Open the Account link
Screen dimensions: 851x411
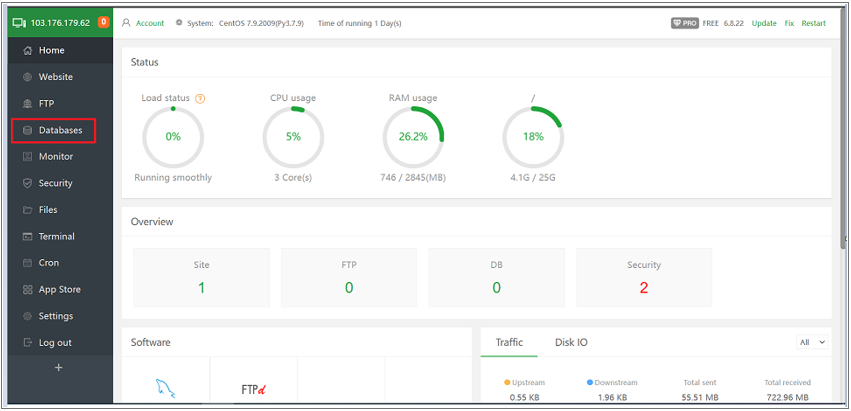[x=150, y=23]
